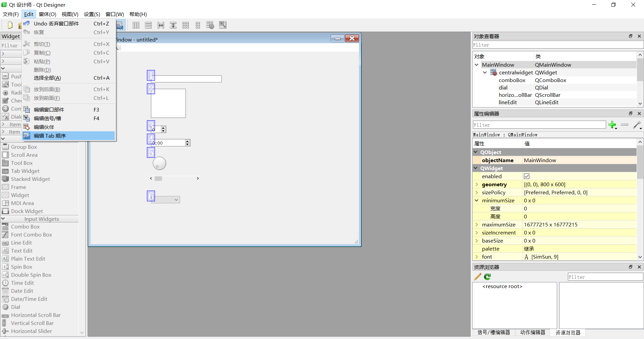Click the green plus add property icon

click(x=612, y=125)
